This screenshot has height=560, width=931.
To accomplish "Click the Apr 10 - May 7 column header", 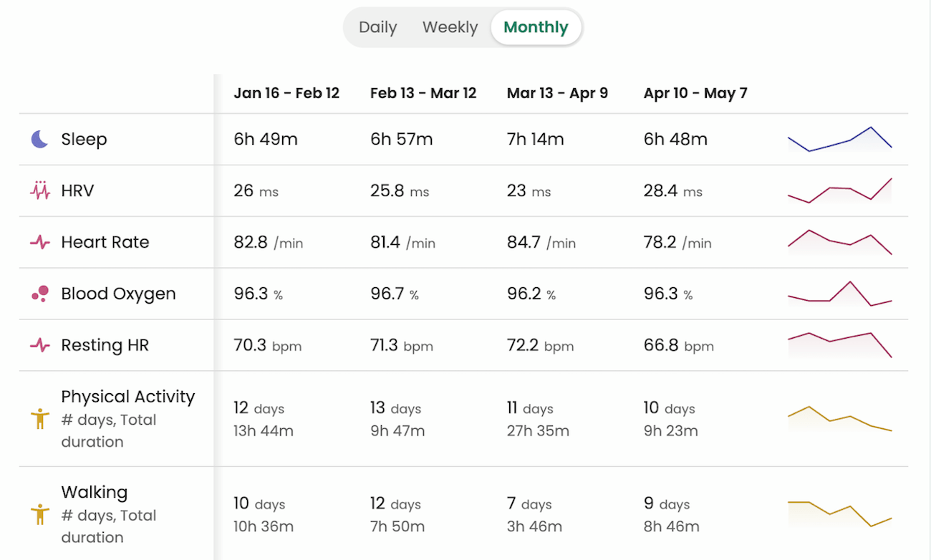I will click(x=695, y=93).
